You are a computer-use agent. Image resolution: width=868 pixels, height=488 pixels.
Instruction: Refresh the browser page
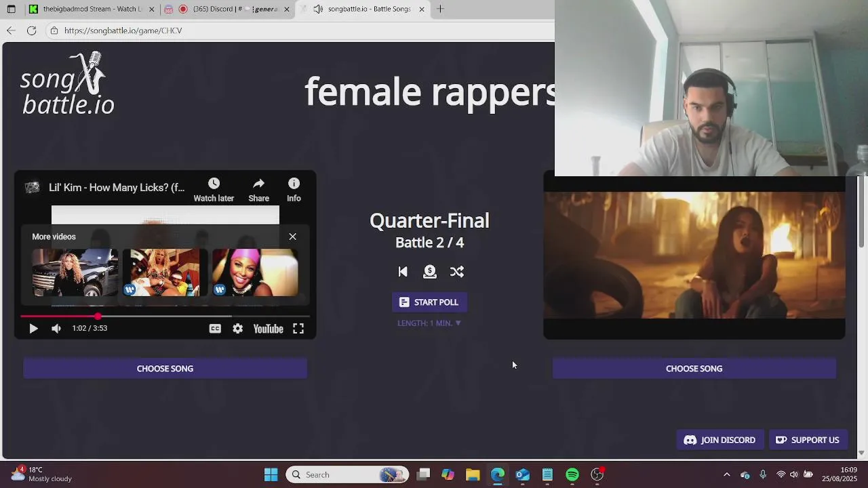click(x=31, y=30)
